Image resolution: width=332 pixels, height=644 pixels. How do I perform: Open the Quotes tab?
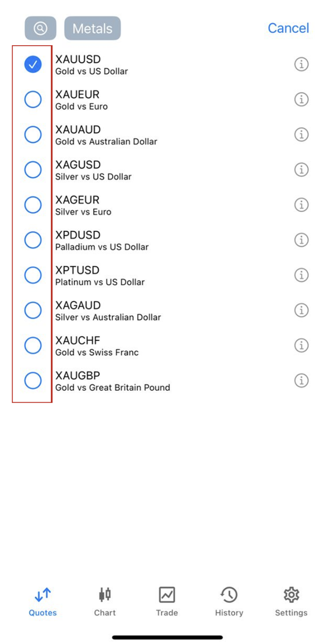43,602
